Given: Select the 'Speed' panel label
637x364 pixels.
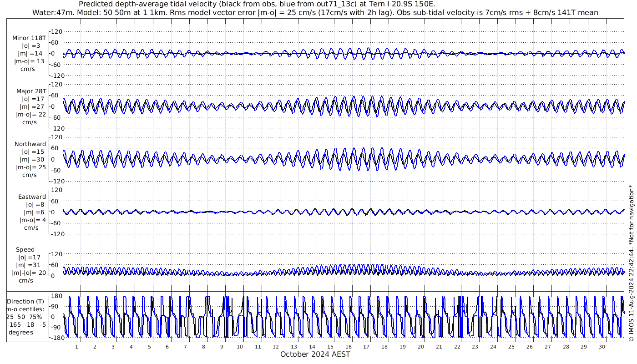Looking at the screenshot, I should pos(25,249).
